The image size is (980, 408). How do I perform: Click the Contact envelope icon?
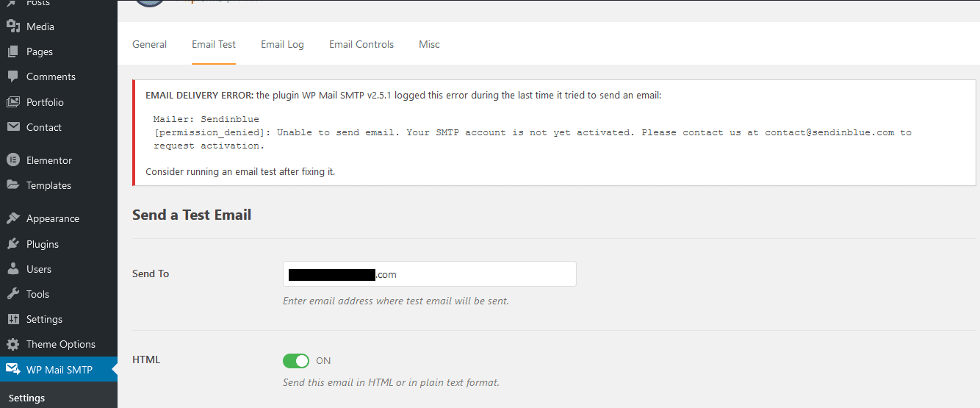coord(13,127)
